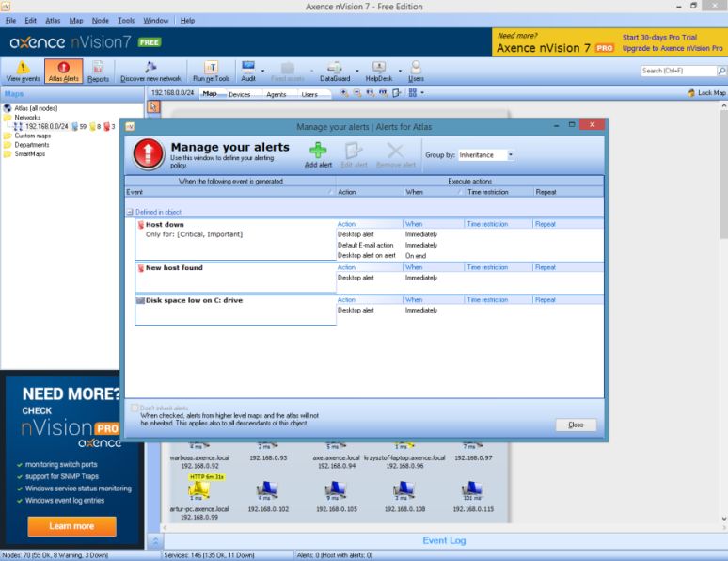
Task: Click the map vertical scrollbar down arrow
Action: click(723, 519)
